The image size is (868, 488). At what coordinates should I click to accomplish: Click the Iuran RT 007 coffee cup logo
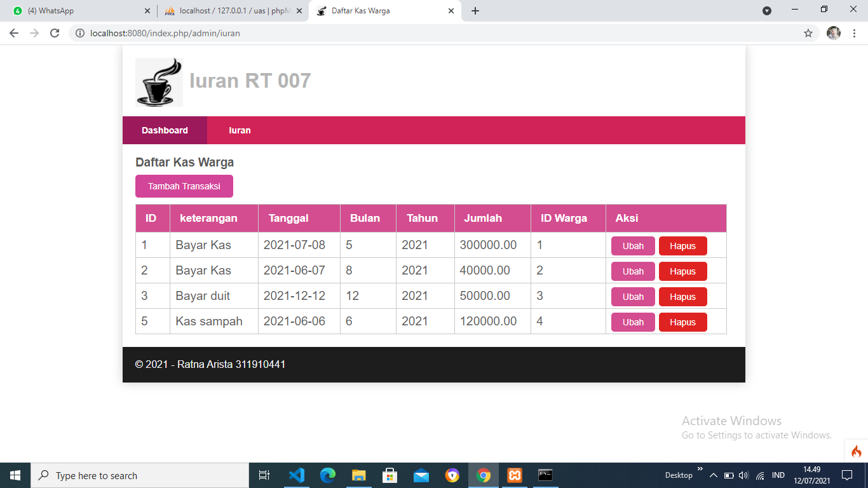[158, 82]
